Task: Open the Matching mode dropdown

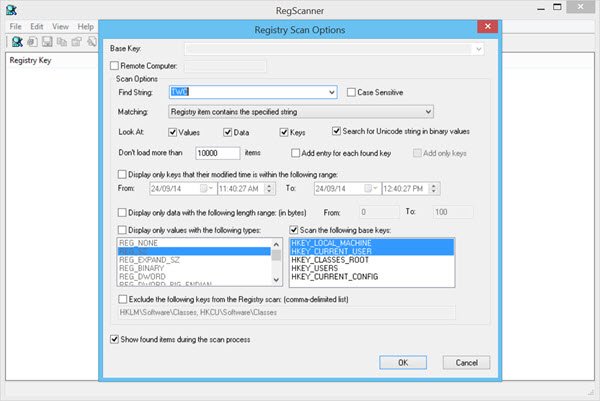Action: (428, 112)
